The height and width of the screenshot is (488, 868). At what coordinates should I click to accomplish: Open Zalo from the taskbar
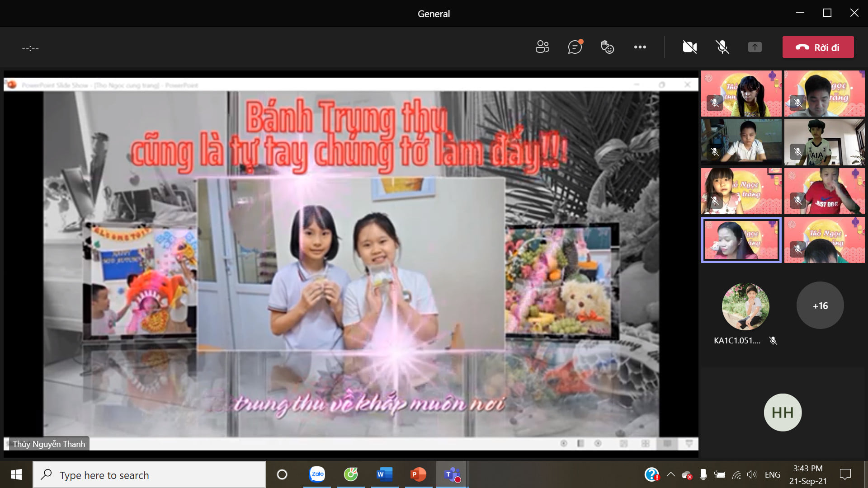[x=317, y=474]
